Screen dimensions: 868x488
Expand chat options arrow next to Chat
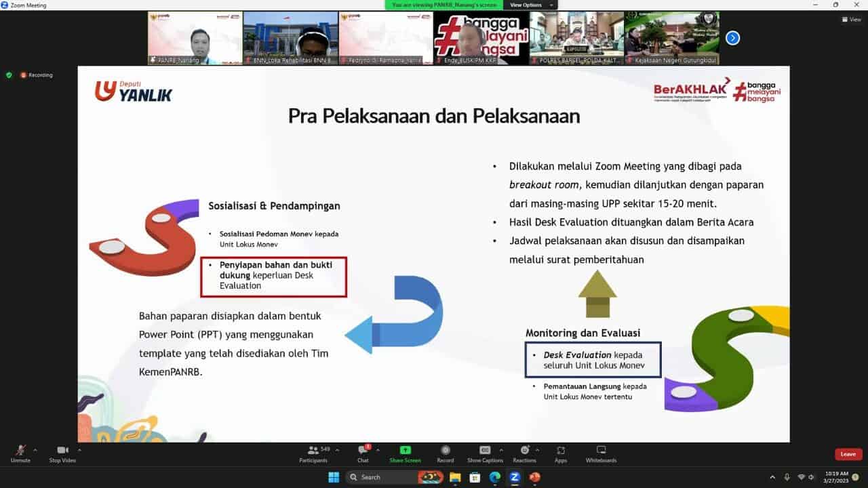pyautogui.click(x=378, y=449)
